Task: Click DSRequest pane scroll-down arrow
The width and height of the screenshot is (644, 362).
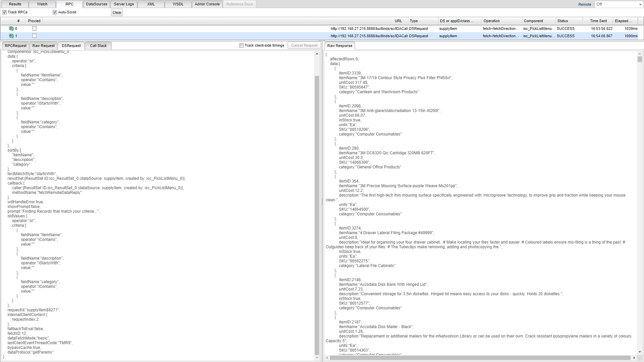Action: click(x=317, y=358)
